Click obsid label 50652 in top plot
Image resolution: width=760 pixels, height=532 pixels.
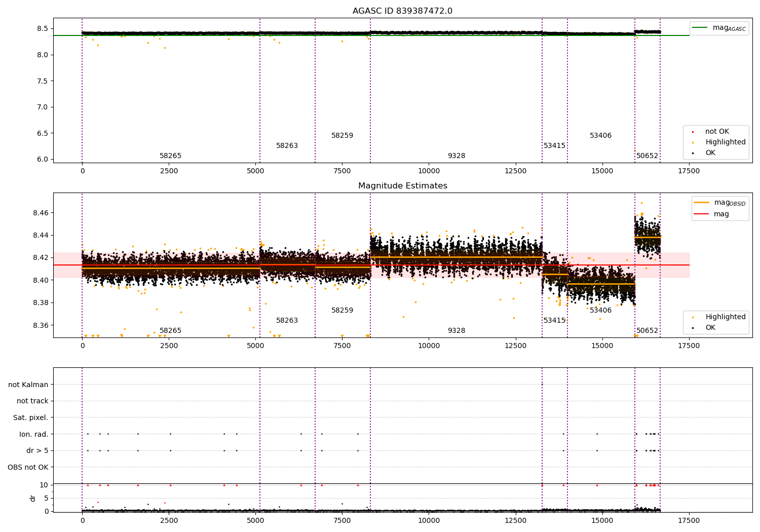click(647, 156)
